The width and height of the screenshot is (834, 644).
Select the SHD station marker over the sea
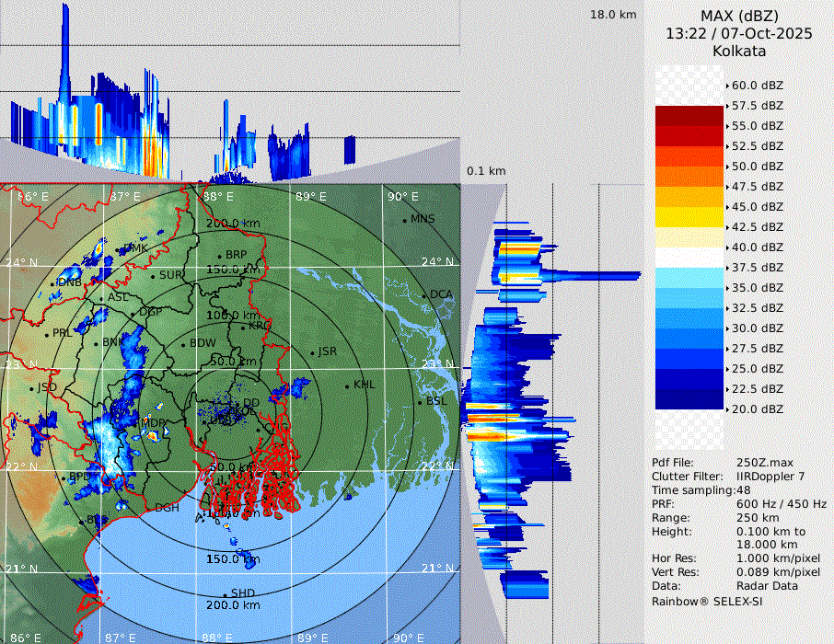click(226, 594)
